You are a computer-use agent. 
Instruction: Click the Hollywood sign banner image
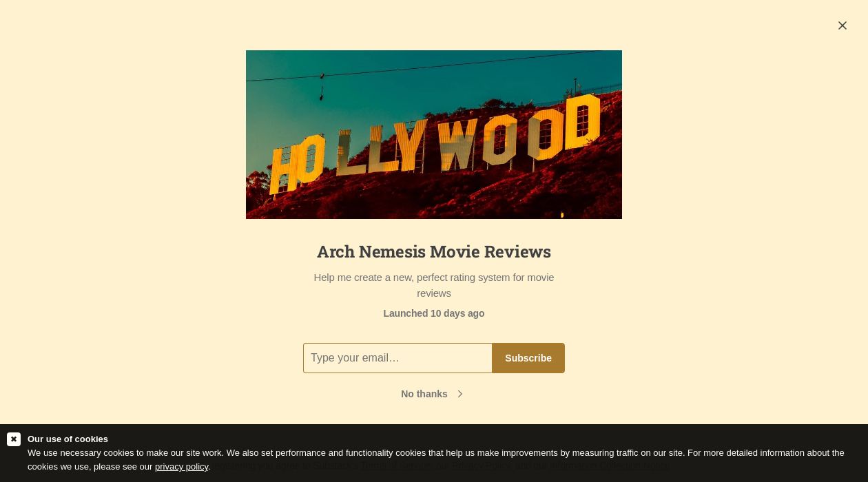434,134
